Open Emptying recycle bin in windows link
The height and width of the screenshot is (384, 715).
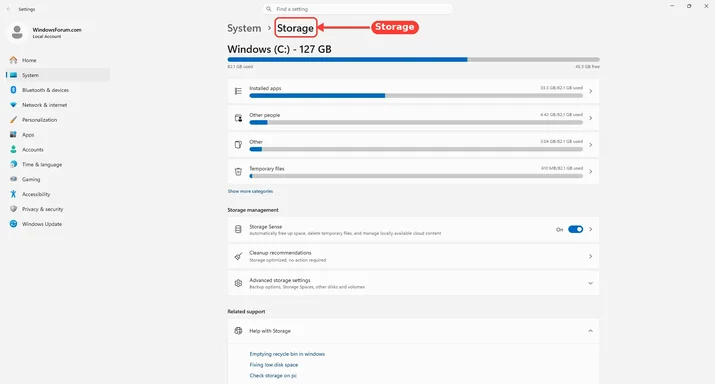[287, 354]
